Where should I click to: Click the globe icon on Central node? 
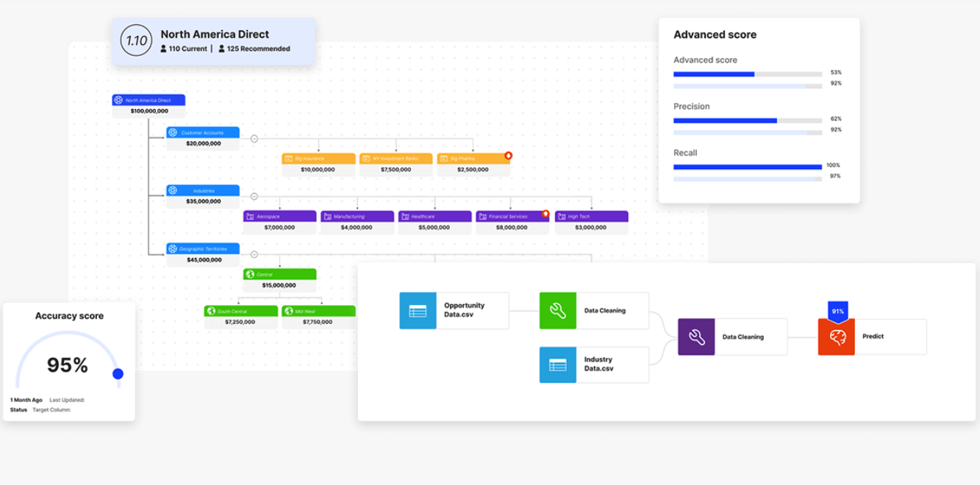point(250,274)
